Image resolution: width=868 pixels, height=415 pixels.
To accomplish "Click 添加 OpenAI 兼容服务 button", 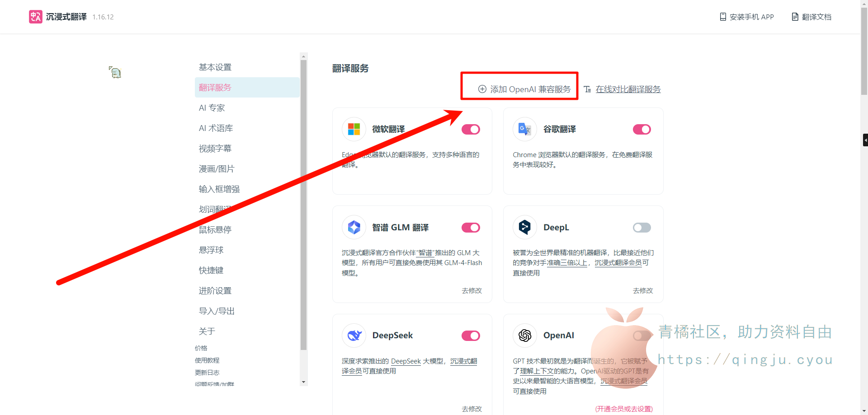I will tap(524, 89).
